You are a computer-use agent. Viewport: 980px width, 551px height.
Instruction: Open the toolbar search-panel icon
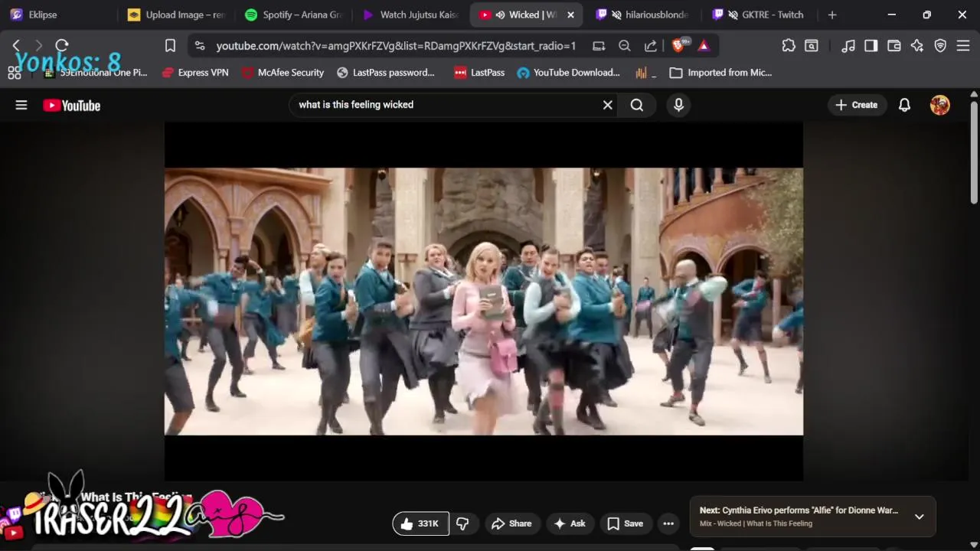click(811, 46)
